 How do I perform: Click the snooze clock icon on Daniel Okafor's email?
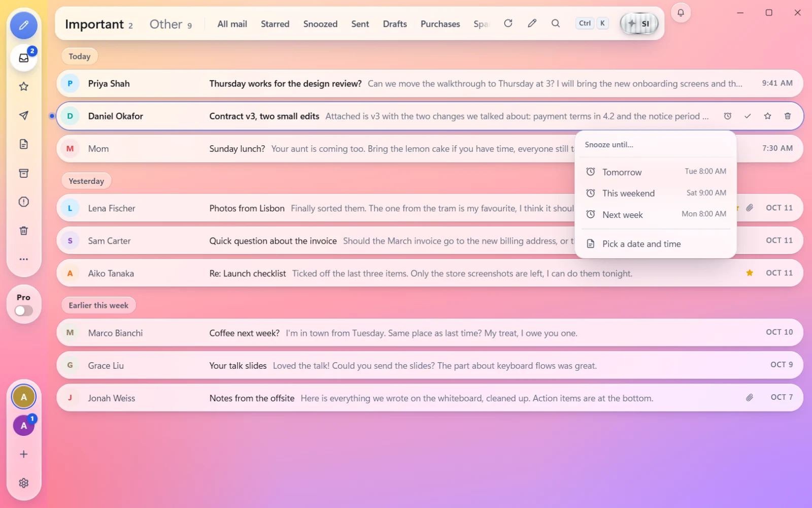(x=728, y=116)
